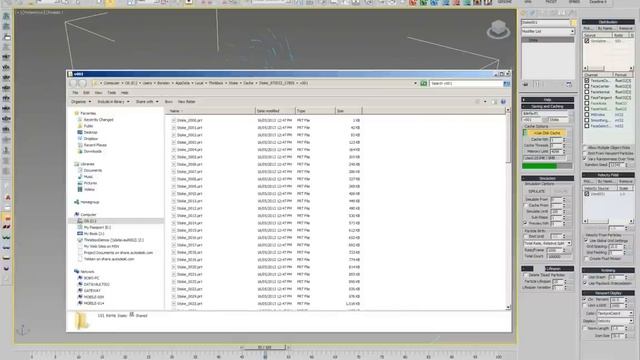Screen dimensions: 640x360
Task: Open Dropbox in Favorites
Action: tap(91, 139)
